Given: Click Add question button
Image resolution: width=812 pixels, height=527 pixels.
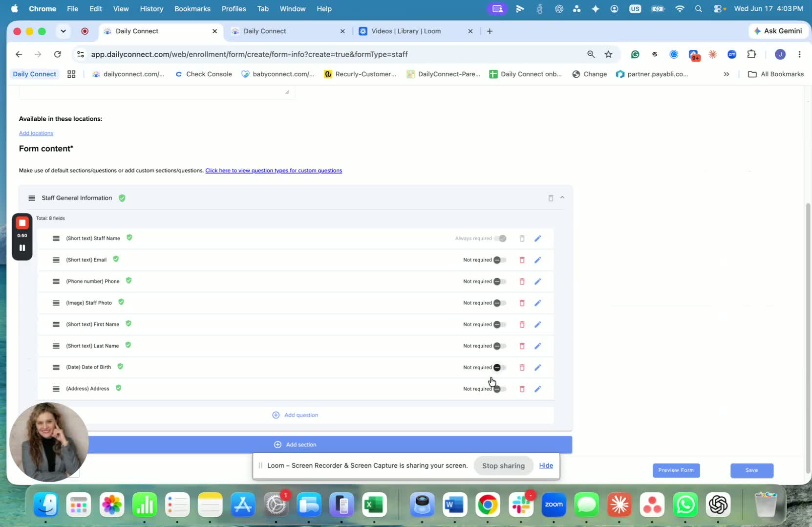Looking at the screenshot, I should tap(295, 415).
